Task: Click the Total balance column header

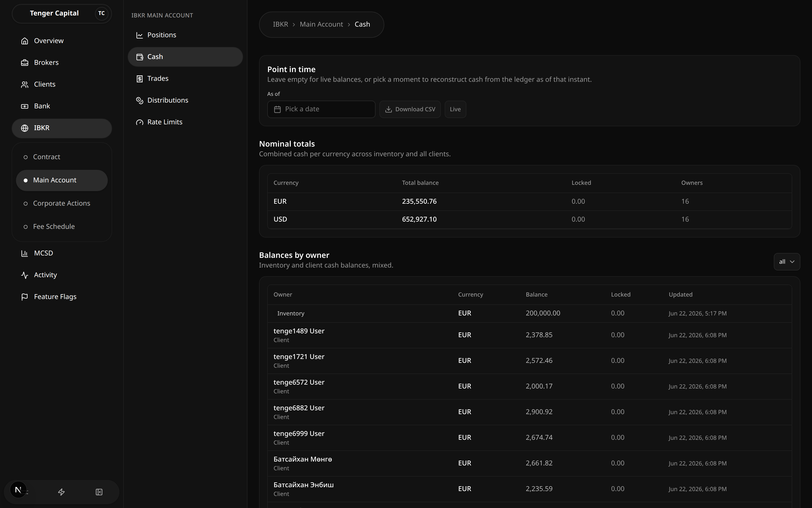Action: (x=420, y=183)
